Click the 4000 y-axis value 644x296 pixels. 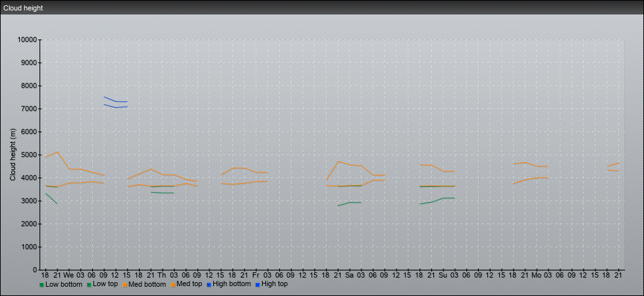29,178
